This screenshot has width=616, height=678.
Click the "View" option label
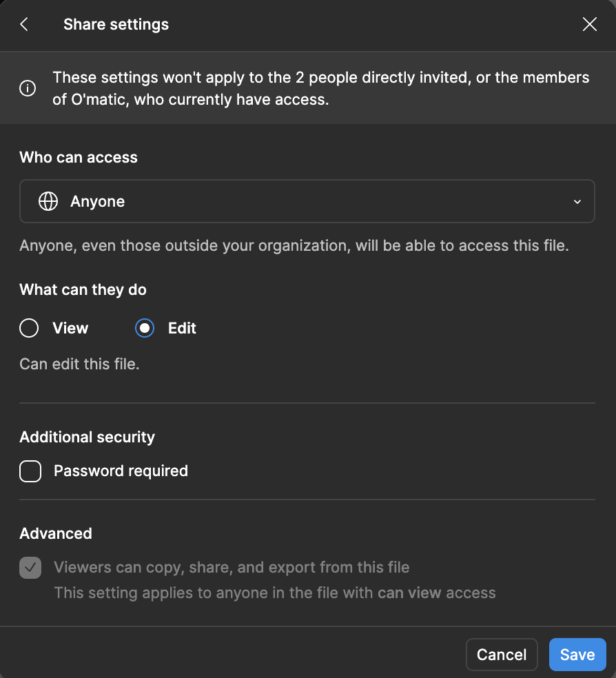click(x=70, y=329)
